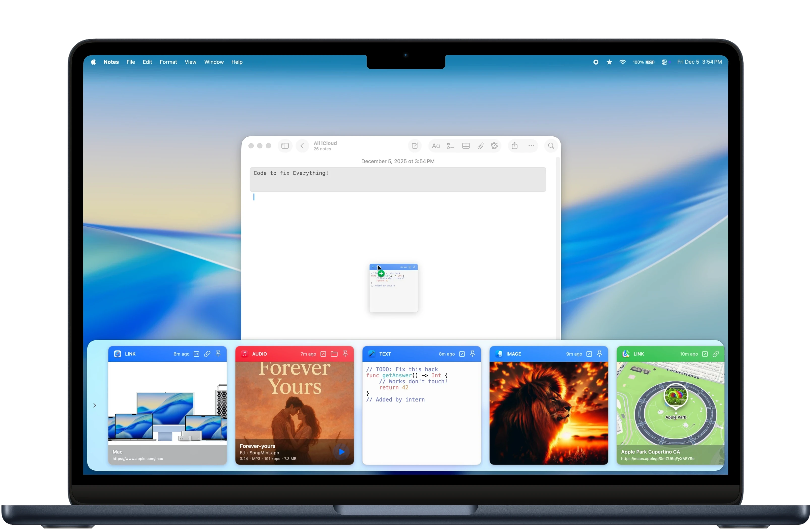This screenshot has width=812, height=530.
Task: Insert a checklist into the note
Action: (450, 146)
